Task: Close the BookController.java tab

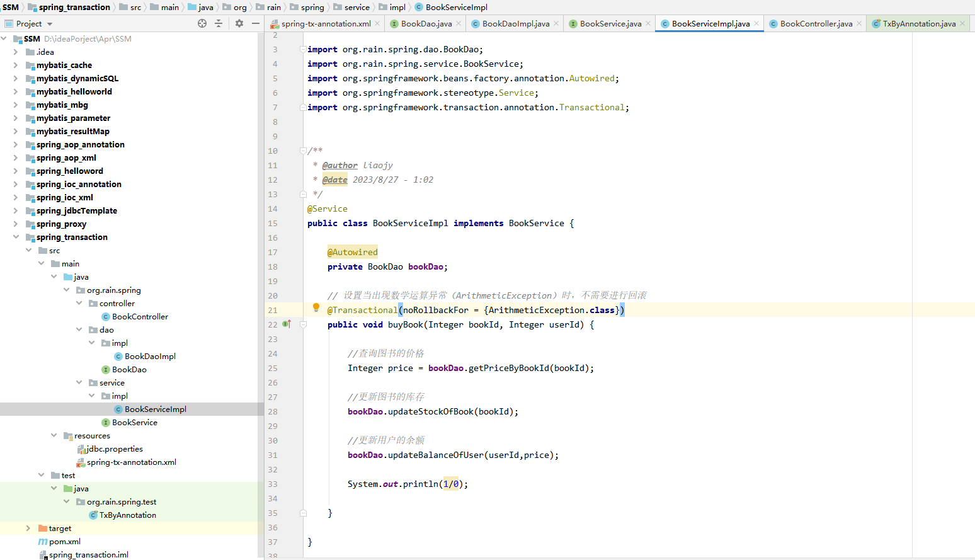Action: 859,23
